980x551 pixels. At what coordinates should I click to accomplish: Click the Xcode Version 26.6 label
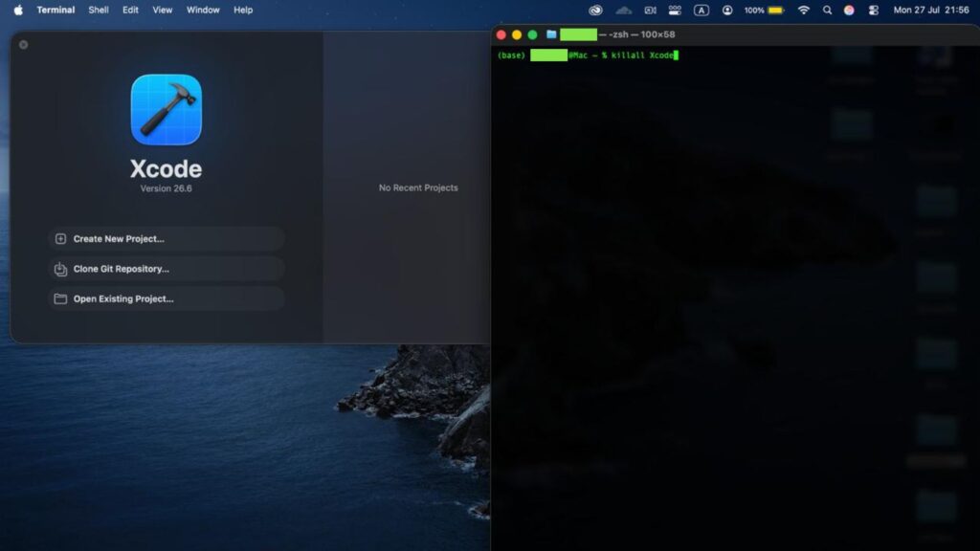click(x=166, y=188)
